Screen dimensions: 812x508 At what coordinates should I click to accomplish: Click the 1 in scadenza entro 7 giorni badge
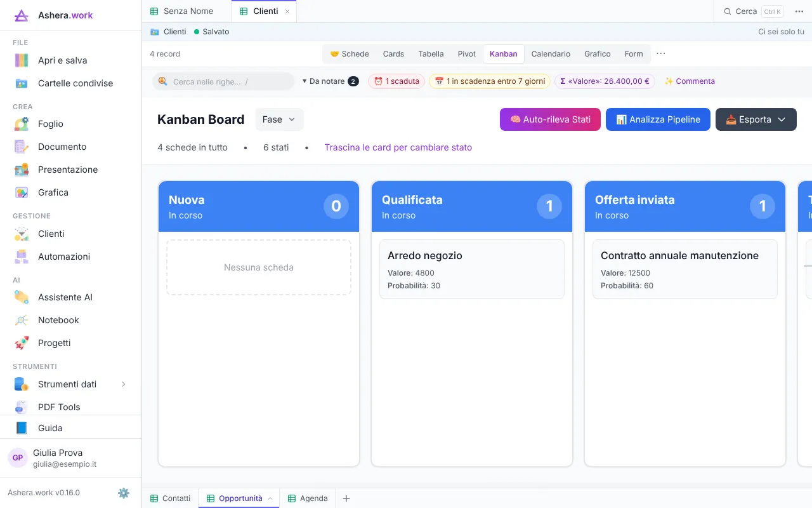(490, 81)
